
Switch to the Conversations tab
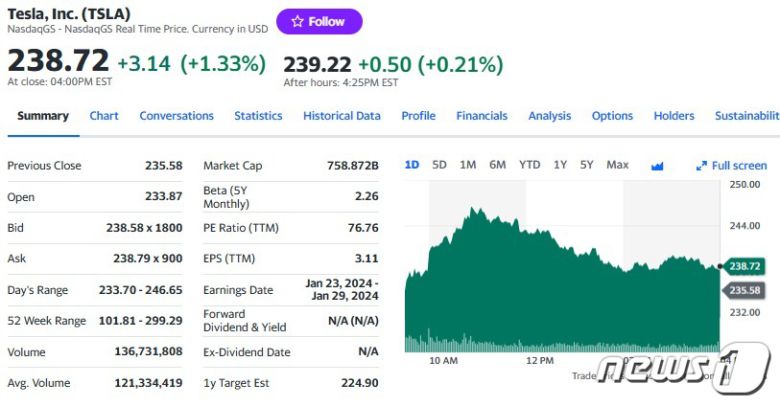176,116
